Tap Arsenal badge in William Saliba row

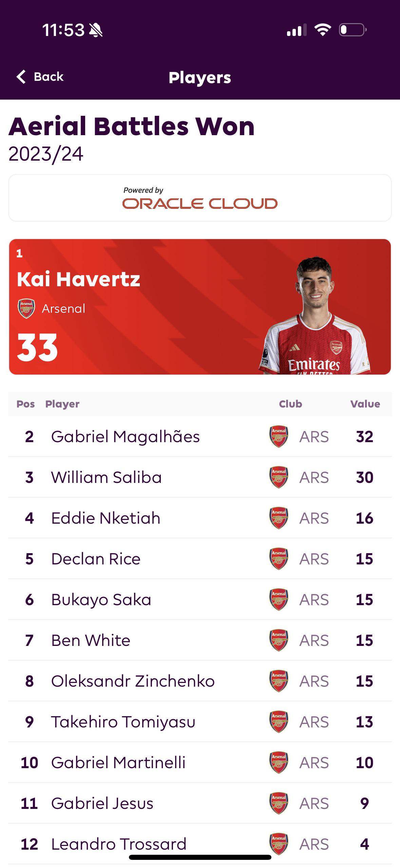coord(279,477)
